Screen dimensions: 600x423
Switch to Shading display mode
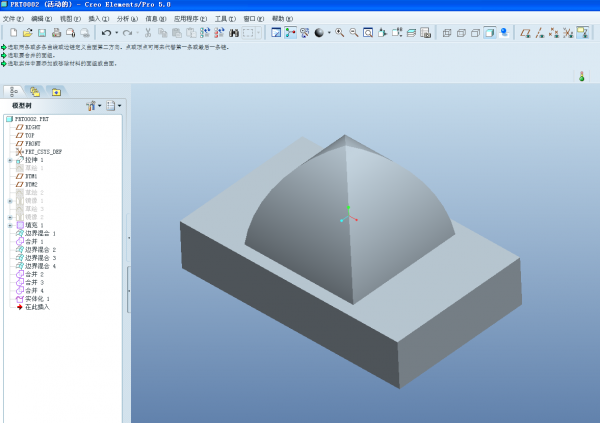pos(490,33)
